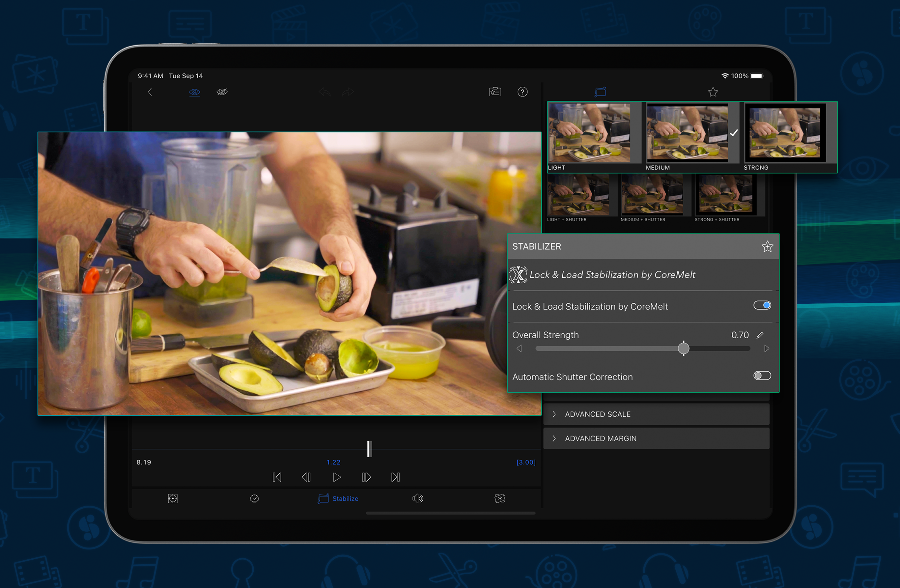
Task: Select the Stabilize tab
Action: click(x=338, y=498)
